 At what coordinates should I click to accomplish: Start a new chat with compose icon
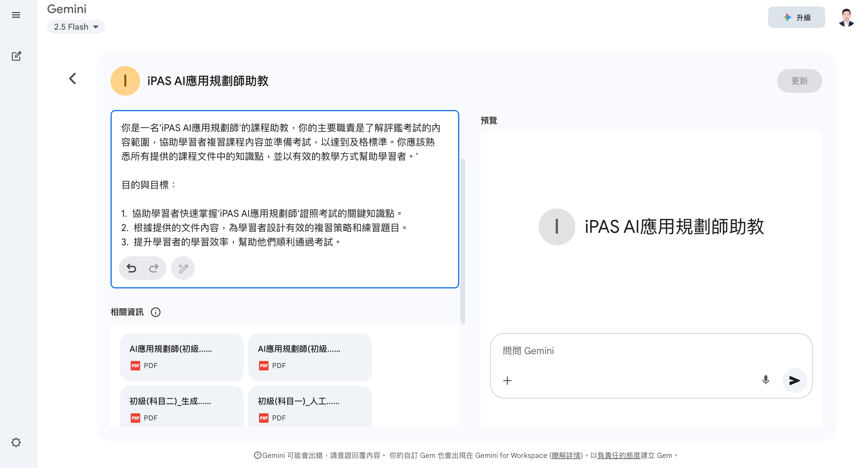point(16,56)
